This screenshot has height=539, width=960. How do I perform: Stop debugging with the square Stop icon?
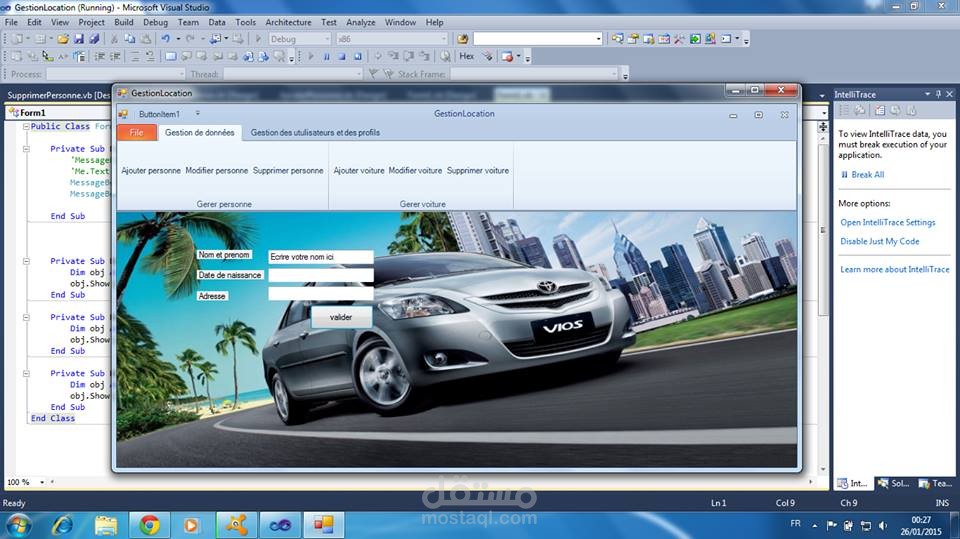pyautogui.click(x=342, y=56)
